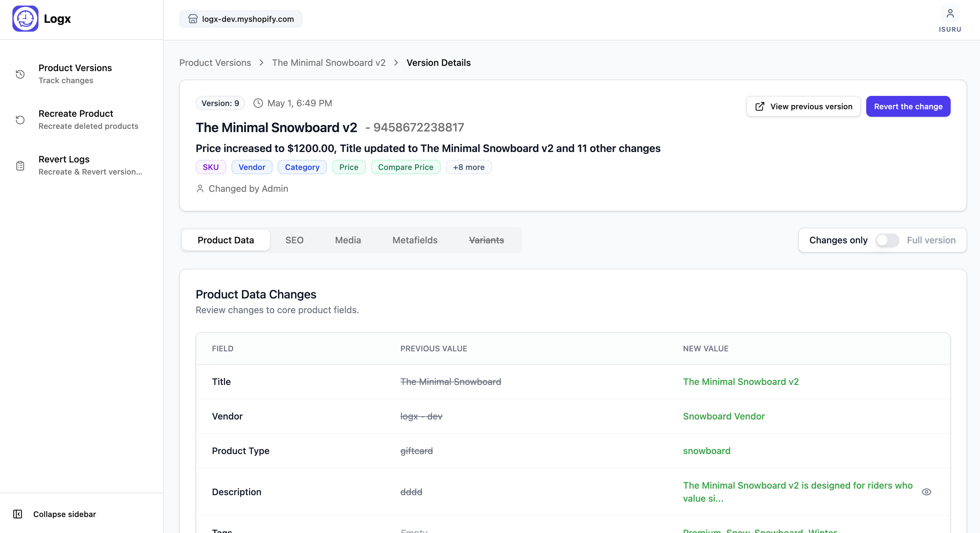Click the Title field row label

click(x=221, y=381)
